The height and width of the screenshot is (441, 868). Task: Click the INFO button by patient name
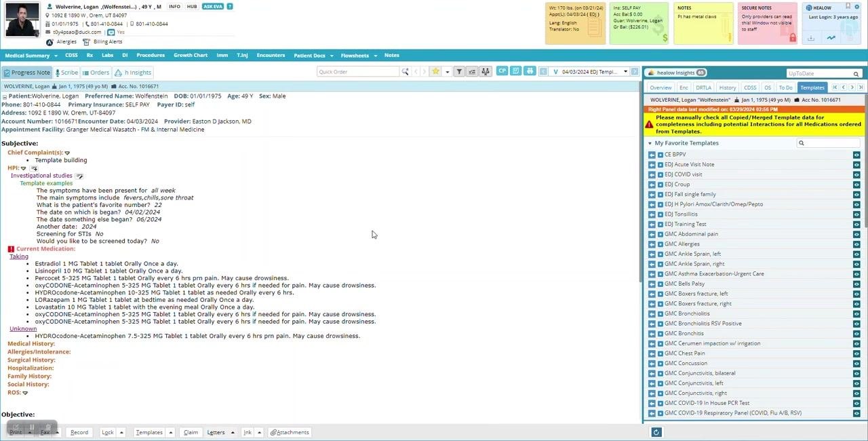coord(174,7)
